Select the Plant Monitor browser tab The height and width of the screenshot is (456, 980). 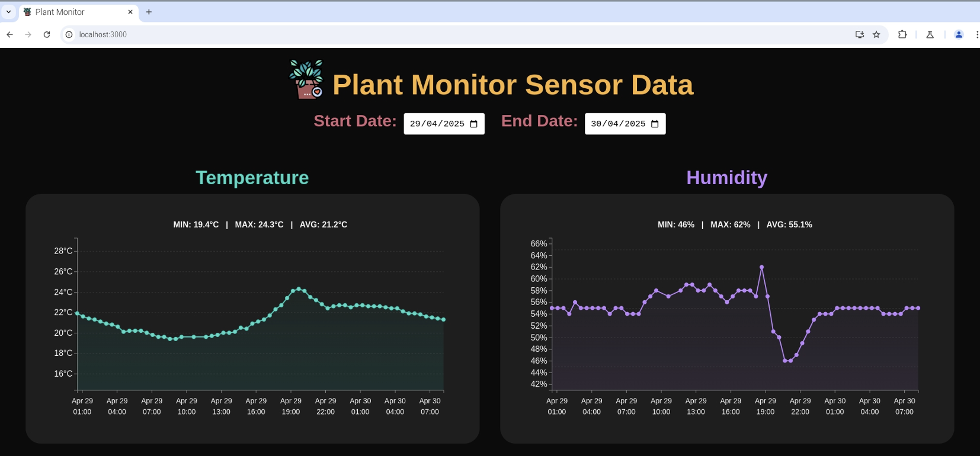(x=71, y=12)
